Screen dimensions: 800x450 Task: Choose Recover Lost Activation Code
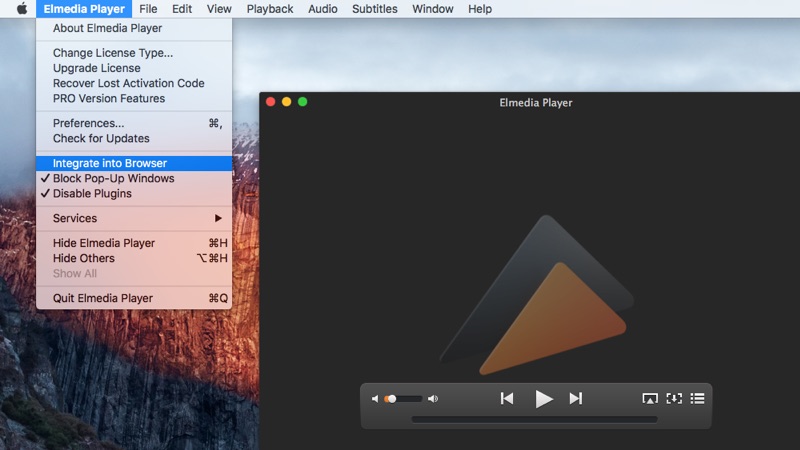pos(134,83)
